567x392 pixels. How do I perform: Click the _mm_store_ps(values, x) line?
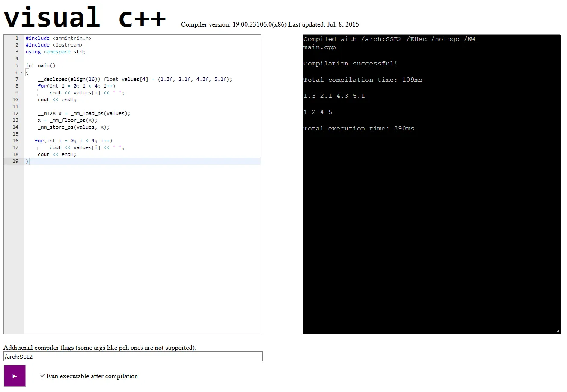(x=74, y=127)
